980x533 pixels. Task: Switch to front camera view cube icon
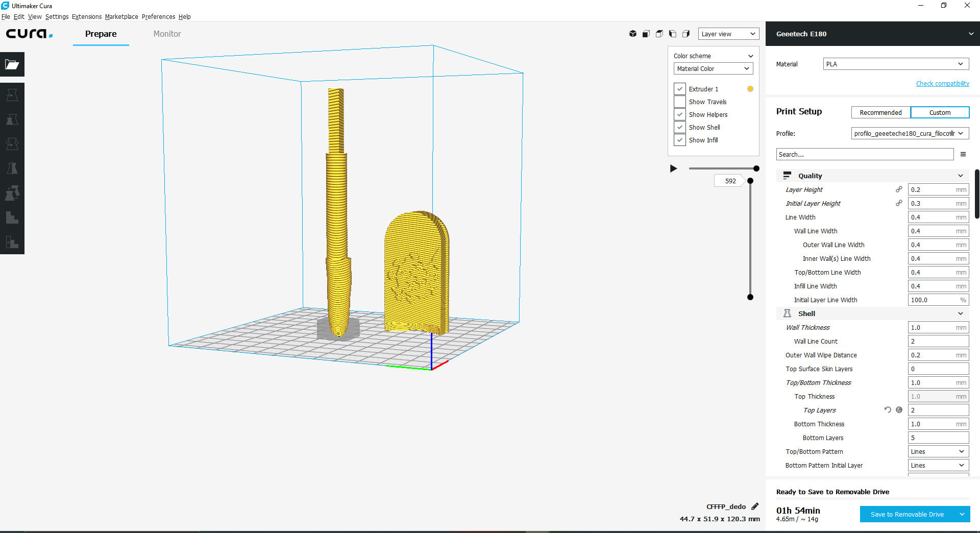[x=646, y=34]
